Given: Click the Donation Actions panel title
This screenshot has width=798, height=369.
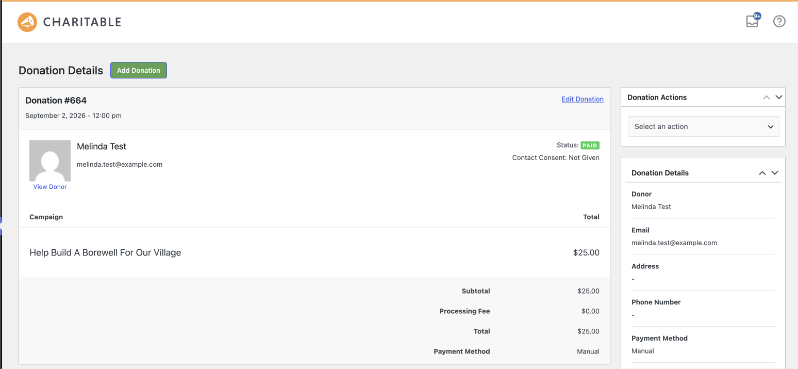Looking at the screenshot, I should pyautogui.click(x=657, y=97).
